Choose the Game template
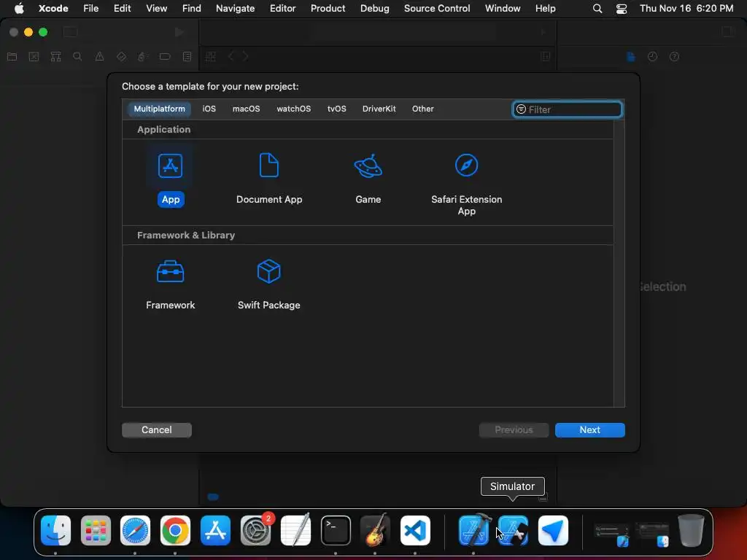This screenshot has width=747, height=560. [368, 179]
